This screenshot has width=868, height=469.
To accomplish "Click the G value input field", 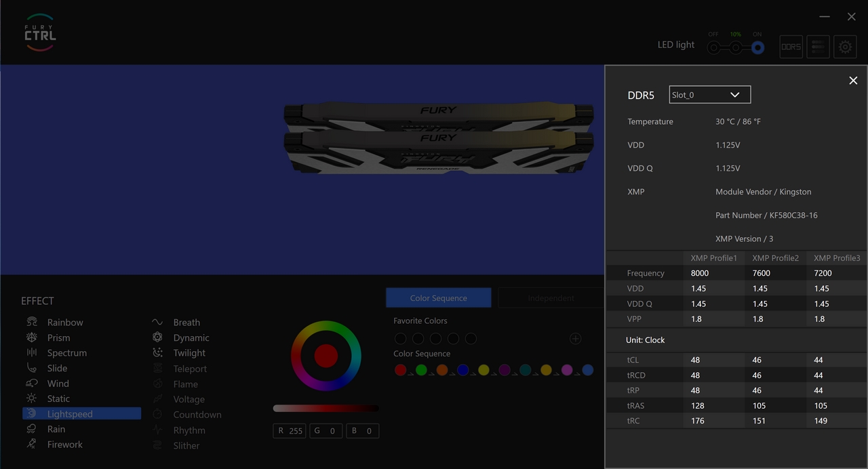I will coord(326,430).
